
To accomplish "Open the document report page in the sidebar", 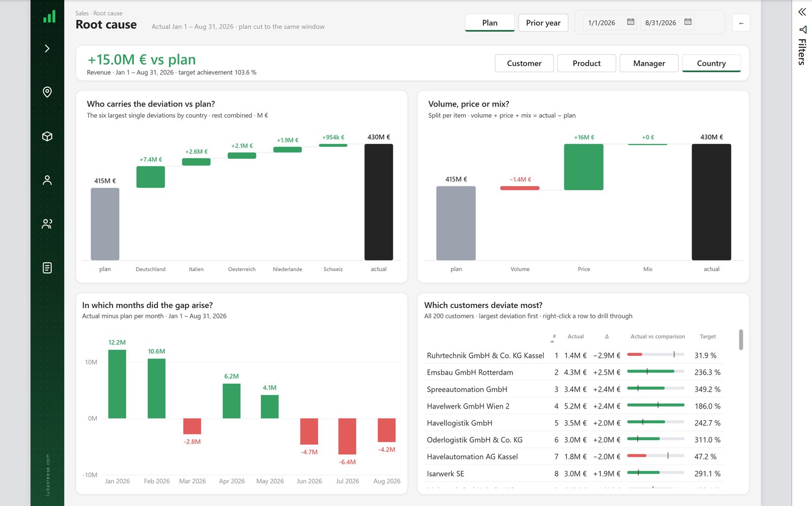I will pos(47,267).
